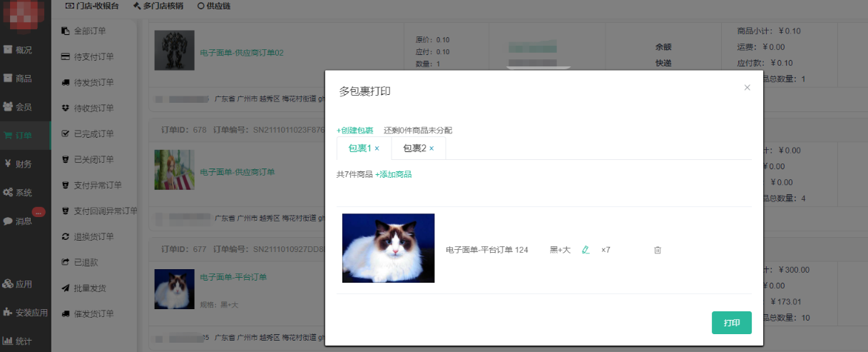The width and height of the screenshot is (868, 352).
Task: Open 商品 in the left sidebar
Action: pyautogui.click(x=25, y=79)
